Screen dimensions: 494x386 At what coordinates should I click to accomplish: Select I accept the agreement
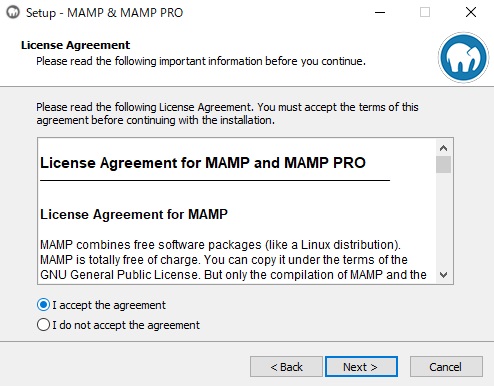coord(101,305)
